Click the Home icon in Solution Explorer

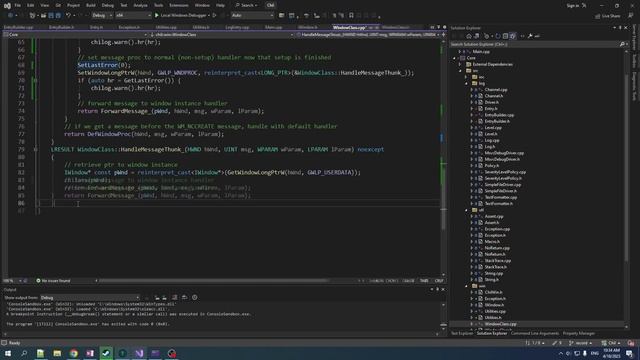tap(469, 36)
